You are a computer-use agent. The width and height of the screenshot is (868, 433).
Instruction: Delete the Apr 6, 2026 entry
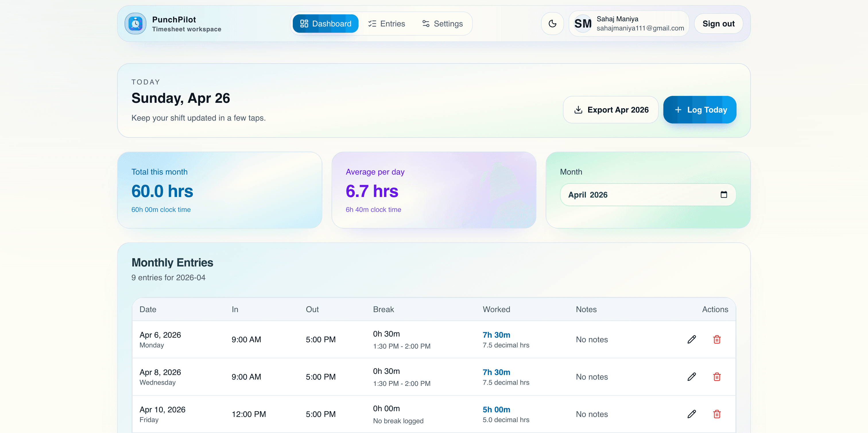[717, 339]
